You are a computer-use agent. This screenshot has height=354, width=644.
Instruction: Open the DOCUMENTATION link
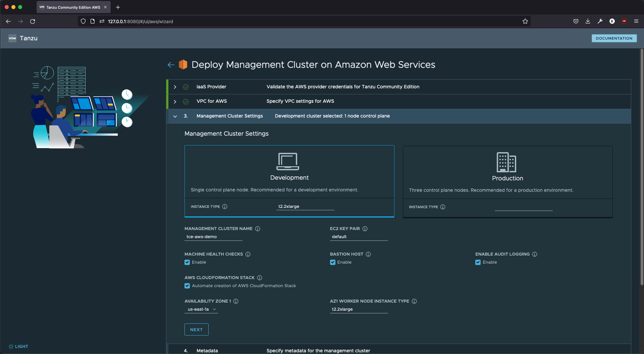coord(614,38)
